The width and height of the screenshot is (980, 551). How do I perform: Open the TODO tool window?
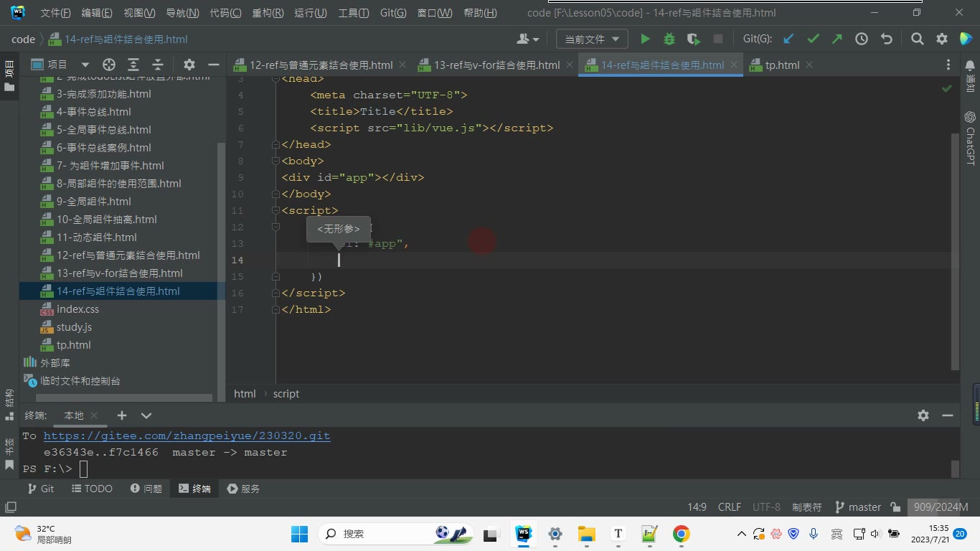[92, 489]
